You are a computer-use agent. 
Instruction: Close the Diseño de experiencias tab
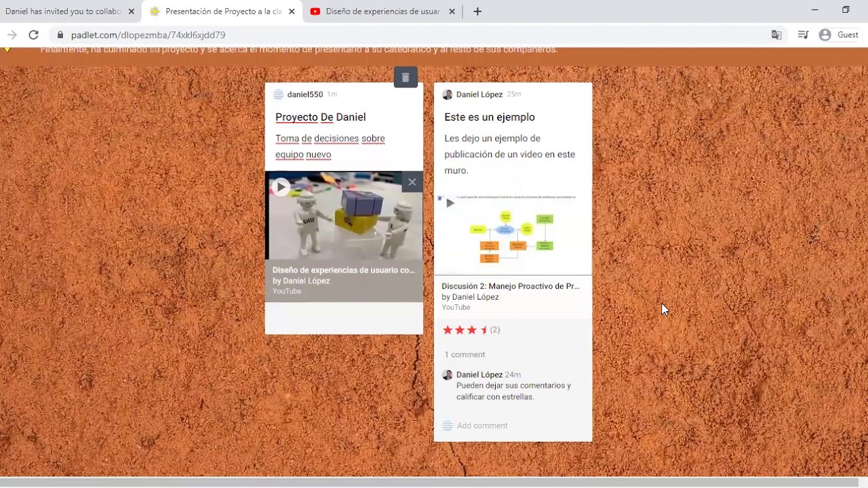tap(452, 12)
